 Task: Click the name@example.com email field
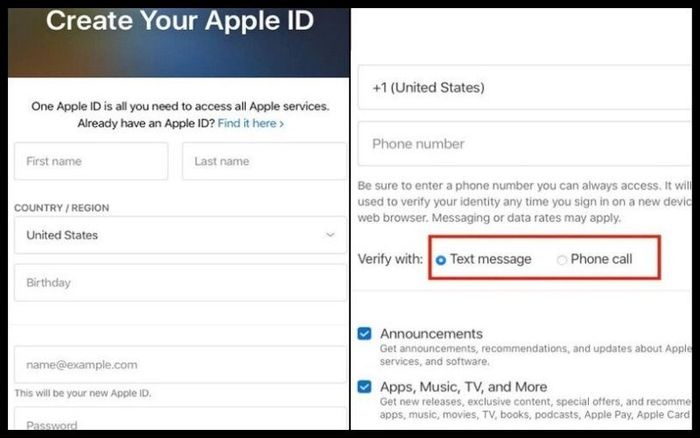[x=180, y=364]
